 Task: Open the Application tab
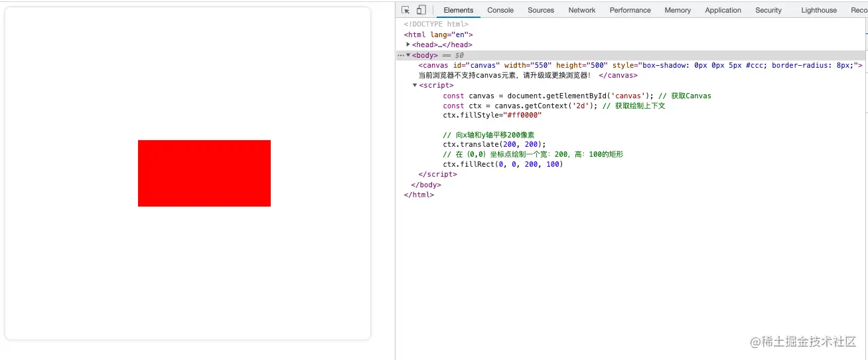click(x=723, y=10)
